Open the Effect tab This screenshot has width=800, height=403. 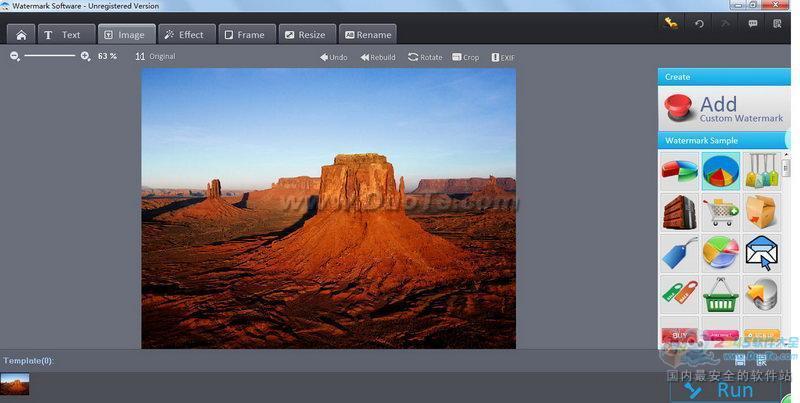(x=187, y=35)
